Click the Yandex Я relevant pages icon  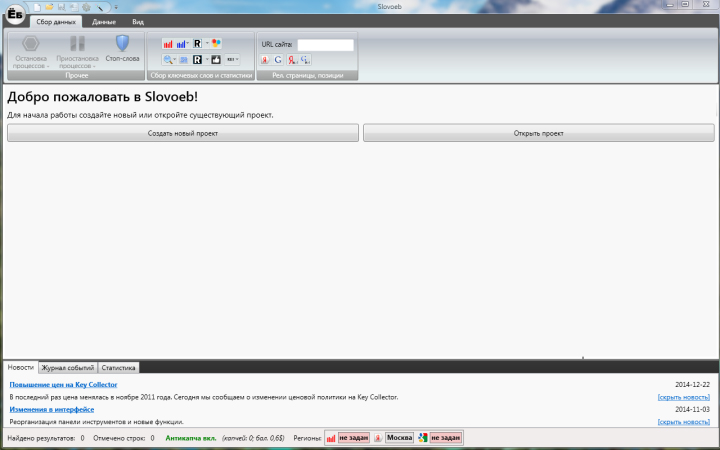click(265, 60)
